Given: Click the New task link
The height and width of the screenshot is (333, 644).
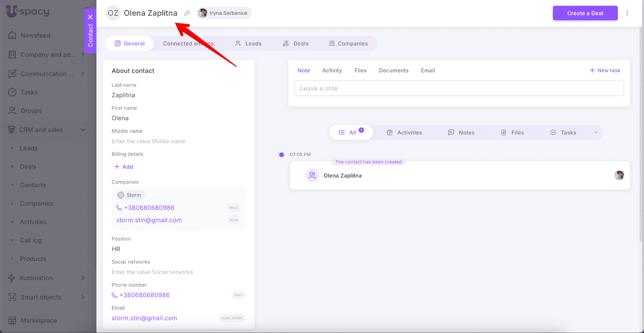Looking at the screenshot, I should (x=605, y=70).
